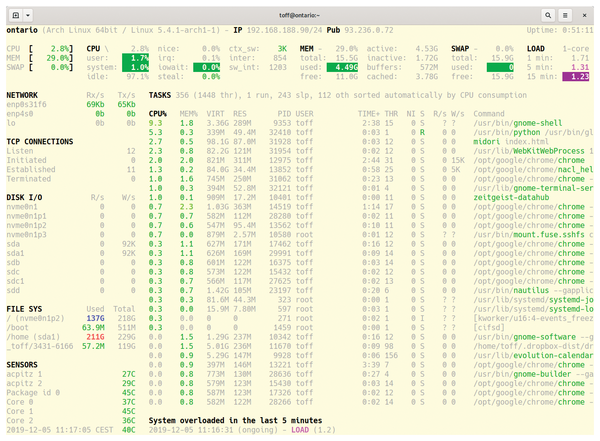Click the terminal title toff@ontario:~

(x=300, y=15)
